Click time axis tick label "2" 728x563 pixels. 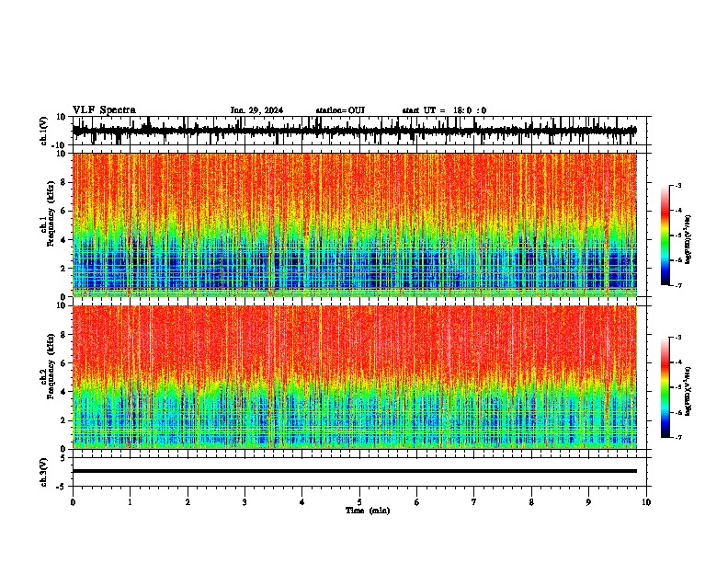(x=188, y=502)
